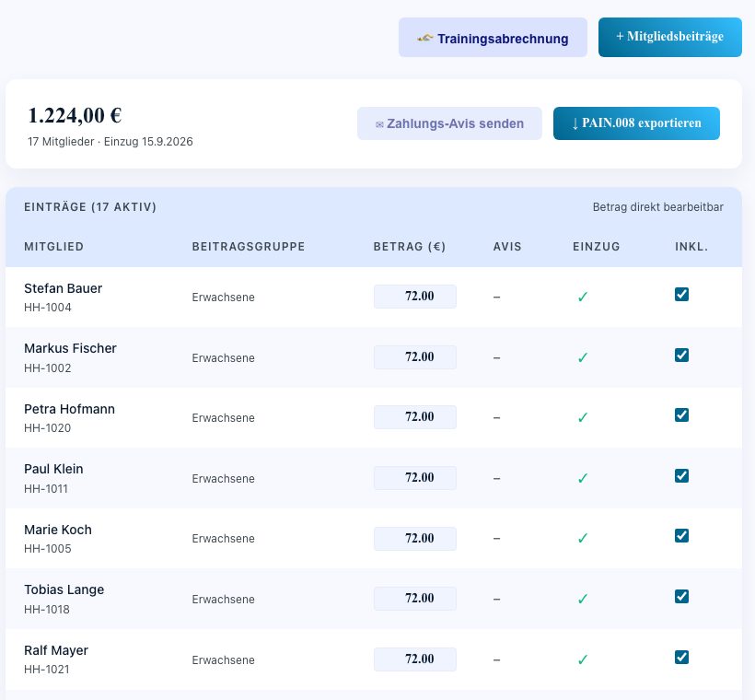The width and height of the screenshot is (755, 700).
Task: Edit Markus Fischer's amount field
Action: tap(415, 357)
